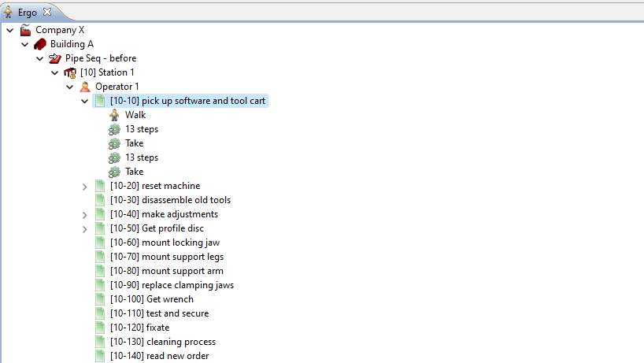Click the Station 1 icon
Viewport: 644px width, 363px height.
click(x=70, y=72)
